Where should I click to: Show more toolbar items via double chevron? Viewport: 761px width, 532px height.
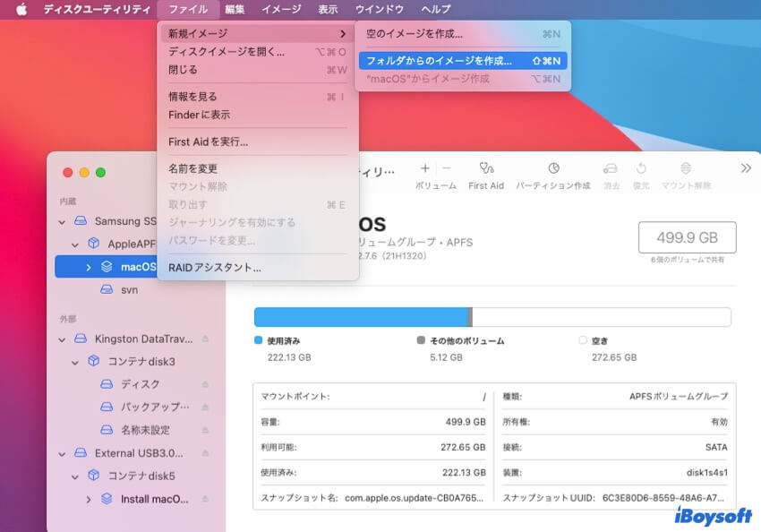[746, 168]
